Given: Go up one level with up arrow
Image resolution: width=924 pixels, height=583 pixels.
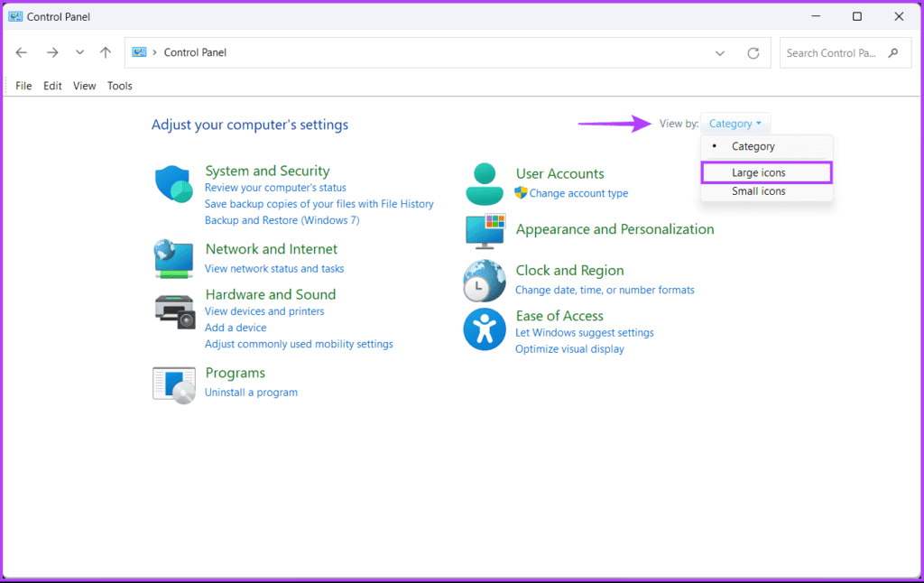Looking at the screenshot, I should (106, 52).
